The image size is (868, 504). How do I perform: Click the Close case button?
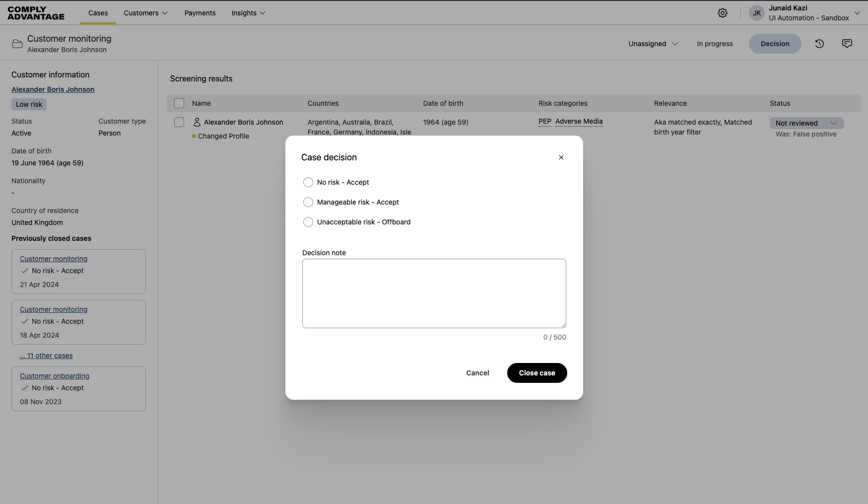coord(536,373)
